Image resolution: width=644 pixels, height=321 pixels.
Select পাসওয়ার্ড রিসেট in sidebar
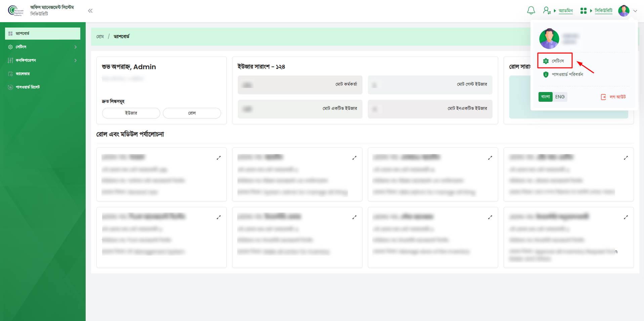28,87
